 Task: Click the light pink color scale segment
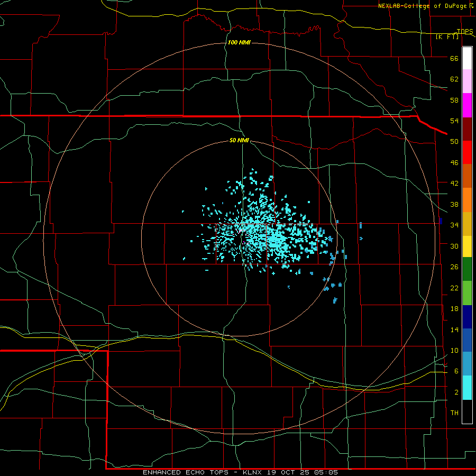tap(467, 81)
